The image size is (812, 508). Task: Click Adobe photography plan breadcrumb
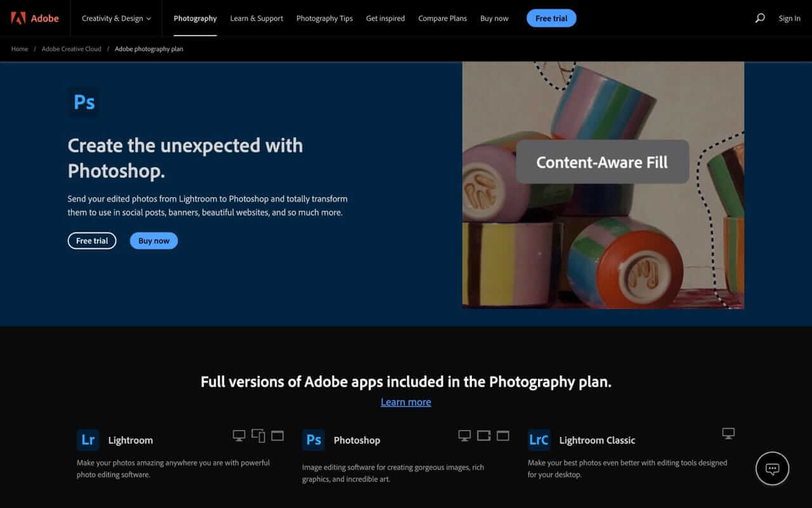click(149, 49)
